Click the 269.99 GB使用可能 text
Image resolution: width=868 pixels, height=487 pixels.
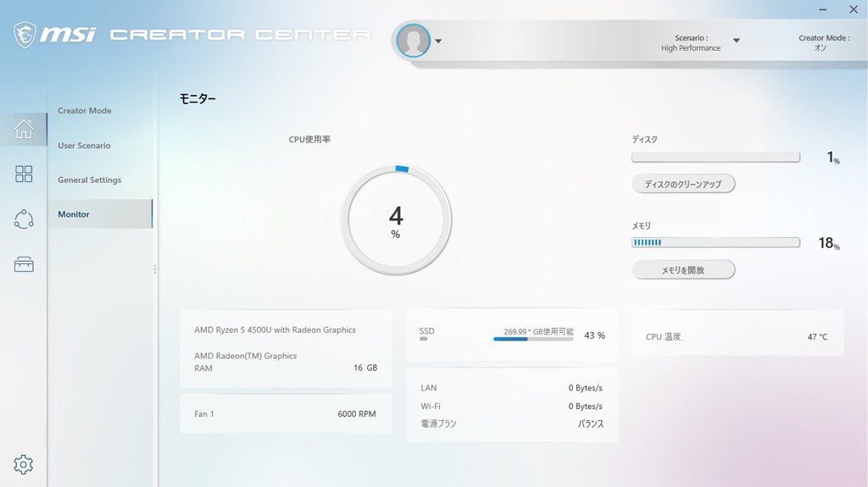(x=538, y=331)
